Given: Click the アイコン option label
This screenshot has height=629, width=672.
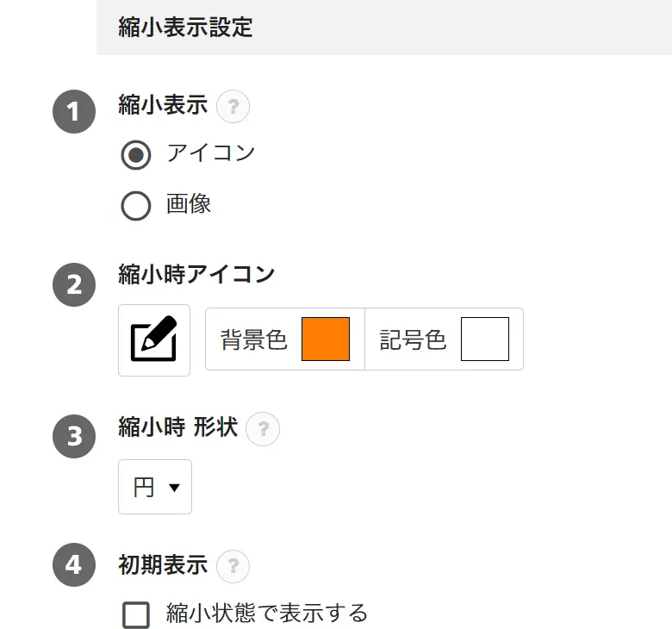Looking at the screenshot, I should (211, 153).
